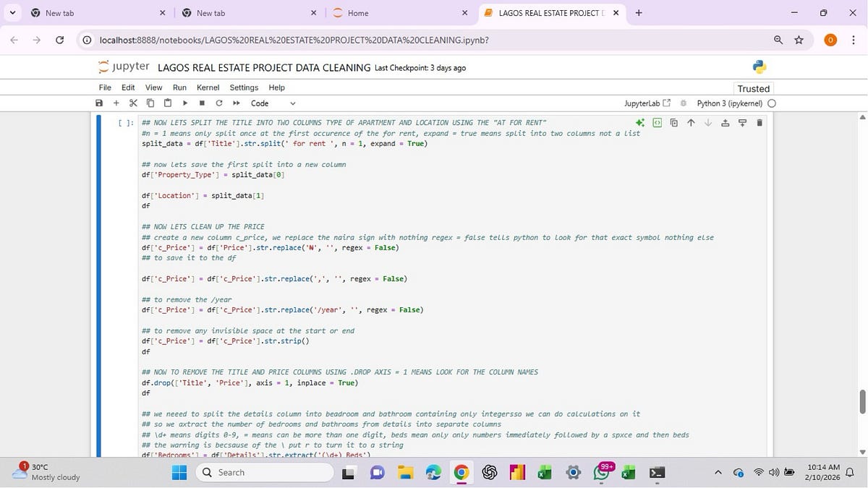Open File Explorer from the taskbar

pyautogui.click(x=405, y=473)
